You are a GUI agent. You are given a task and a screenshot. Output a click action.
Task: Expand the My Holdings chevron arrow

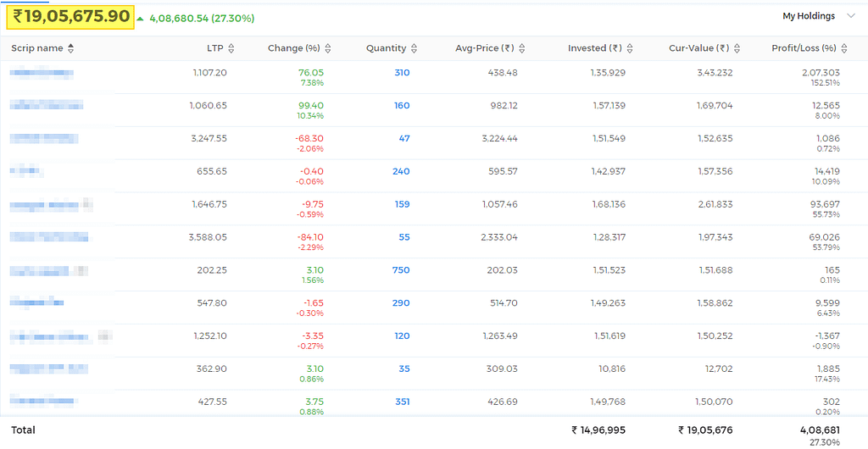[x=851, y=17]
